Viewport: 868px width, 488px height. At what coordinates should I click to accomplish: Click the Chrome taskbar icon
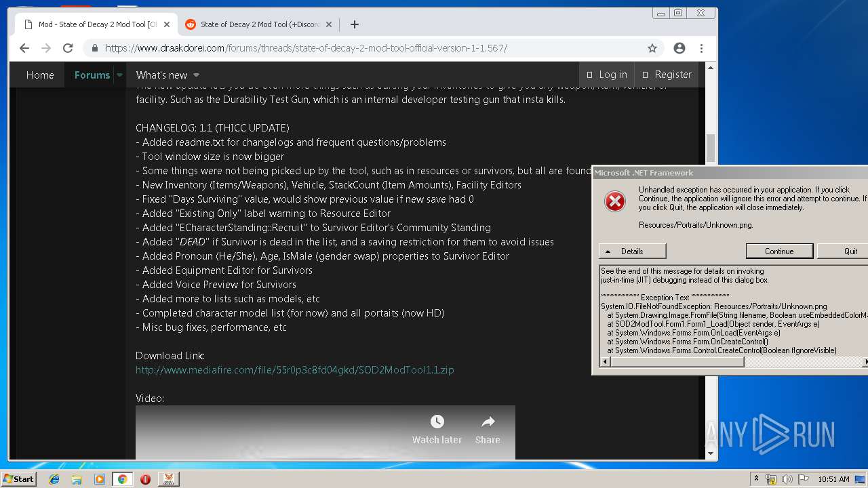[122, 479]
